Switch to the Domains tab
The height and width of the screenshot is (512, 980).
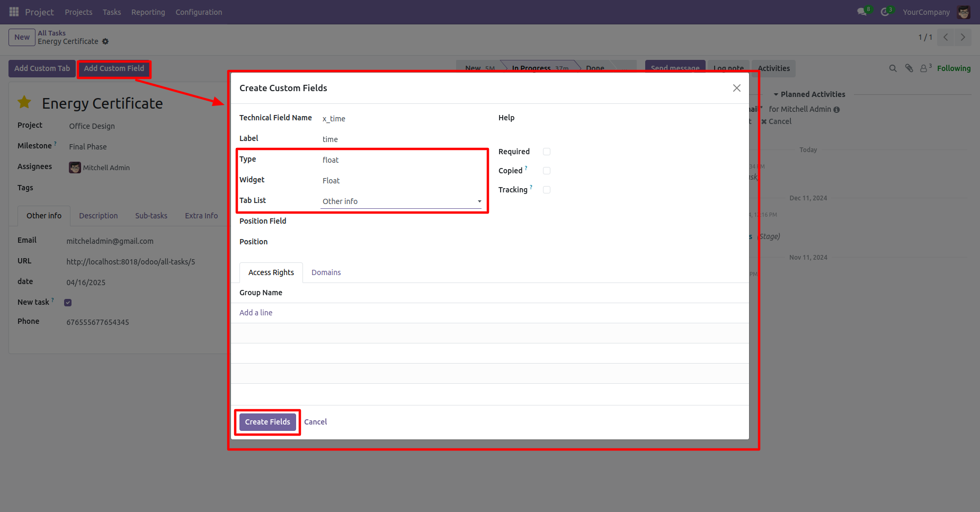pyautogui.click(x=326, y=272)
